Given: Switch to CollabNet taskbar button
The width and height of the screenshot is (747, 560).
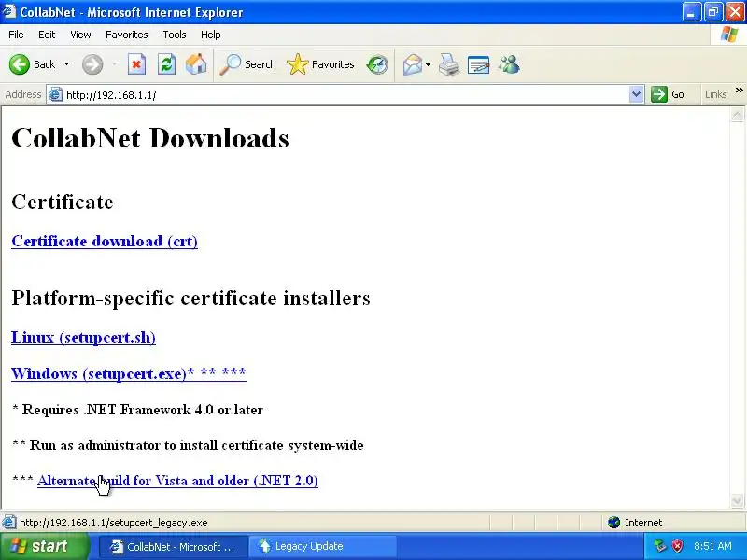Looking at the screenshot, I should [x=174, y=546].
